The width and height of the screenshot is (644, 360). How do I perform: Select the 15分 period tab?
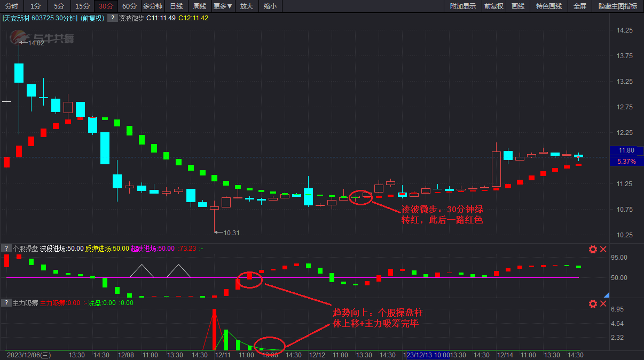(x=82, y=6)
